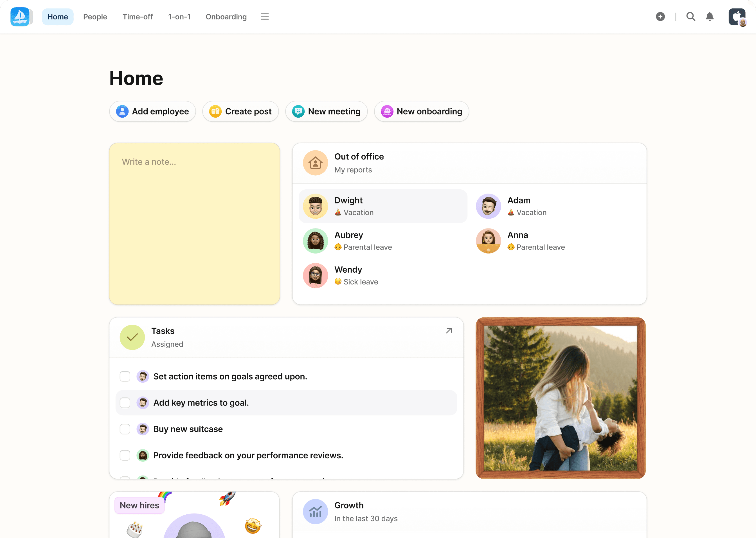
Task: Expand Tasks widget with arrow icon
Action: 449,331
